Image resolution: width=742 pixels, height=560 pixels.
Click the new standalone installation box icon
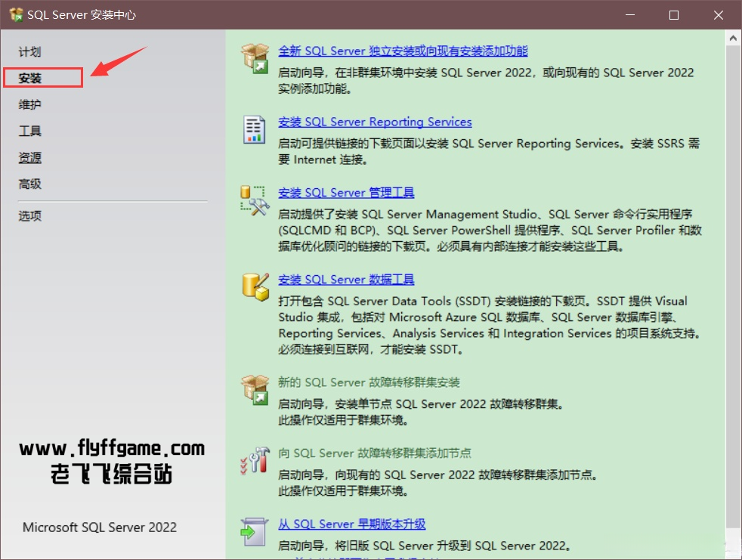pyautogui.click(x=255, y=58)
